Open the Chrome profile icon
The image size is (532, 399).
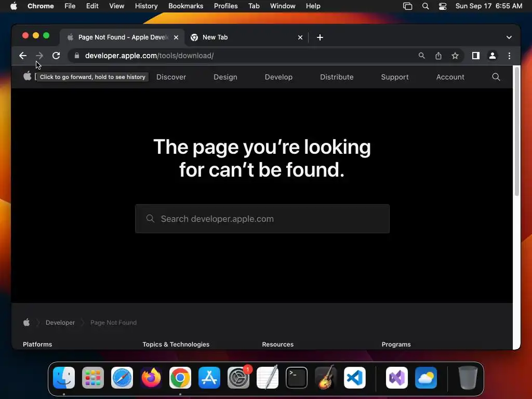click(493, 56)
